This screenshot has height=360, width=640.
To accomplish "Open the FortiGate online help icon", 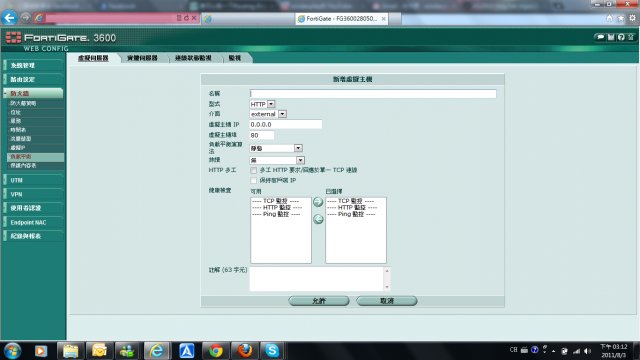I will click(x=621, y=37).
